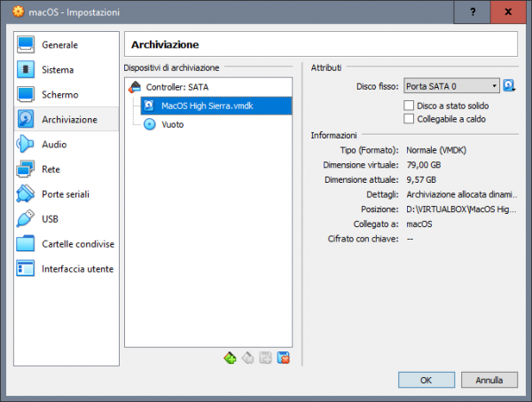Click the Archiviazione allocata dinami.. details value
Viewport: 532px width, 402px height.
point(461,194)
